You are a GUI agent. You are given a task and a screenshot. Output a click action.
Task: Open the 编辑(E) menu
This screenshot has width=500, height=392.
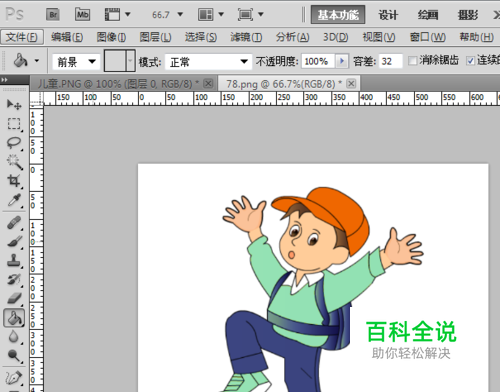(x=67, y=37)
